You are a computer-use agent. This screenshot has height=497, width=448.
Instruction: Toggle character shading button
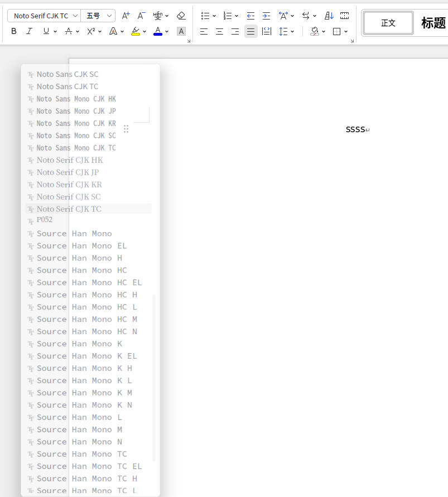(x=181, y=31)
